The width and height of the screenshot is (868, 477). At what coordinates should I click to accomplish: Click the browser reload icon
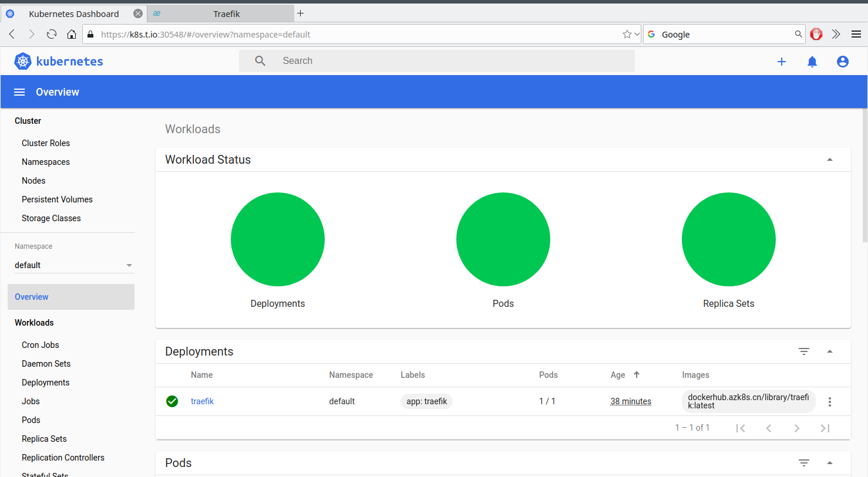(x=52, y=35)
